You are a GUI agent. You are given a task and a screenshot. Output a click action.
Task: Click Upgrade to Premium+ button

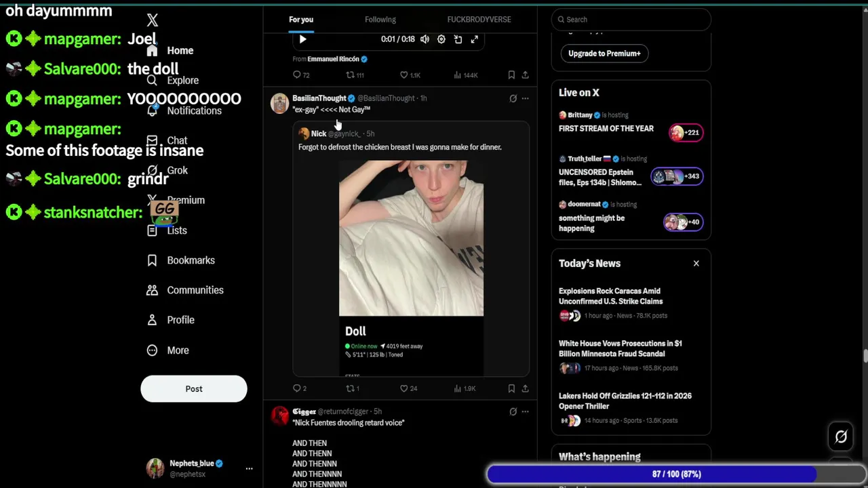(x=604, y=54)
